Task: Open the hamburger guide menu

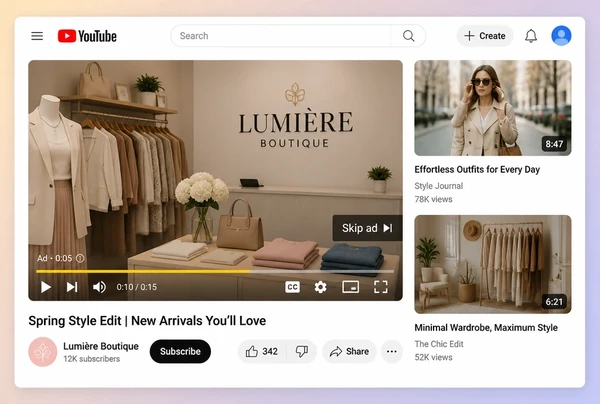Action: [x=37, y=36]
